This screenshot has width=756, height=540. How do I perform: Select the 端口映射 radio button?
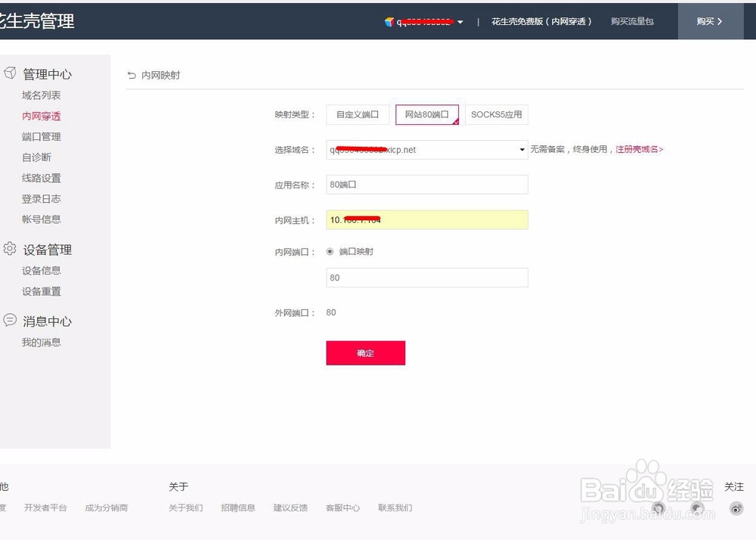pos(330,251)
